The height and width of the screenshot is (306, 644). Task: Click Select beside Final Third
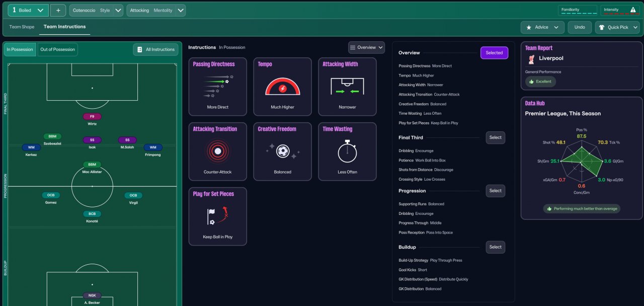[496, 137]
